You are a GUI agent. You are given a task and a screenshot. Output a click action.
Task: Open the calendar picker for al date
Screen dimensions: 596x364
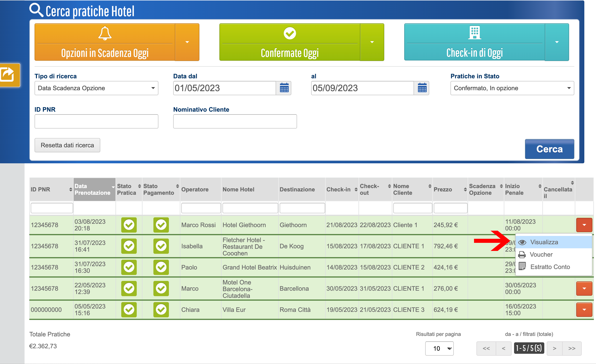tap(422, 88)
